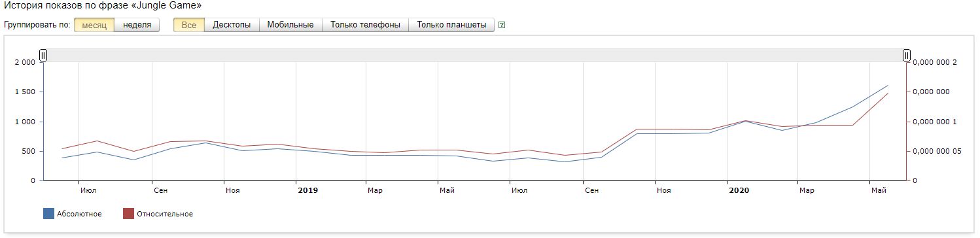Group by «месяц» toggle button
This screenshot has width=980, height=238.
(x=94, y=25)
